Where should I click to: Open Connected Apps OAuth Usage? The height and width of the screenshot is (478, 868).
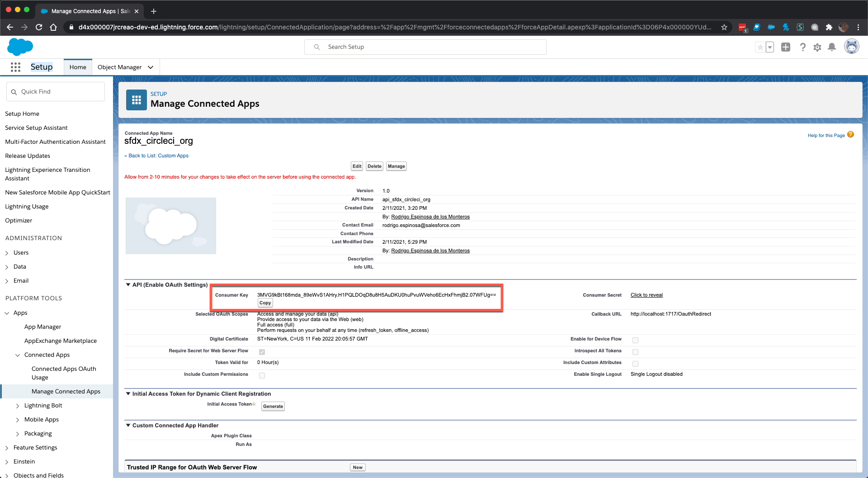(x=64, y=373)
